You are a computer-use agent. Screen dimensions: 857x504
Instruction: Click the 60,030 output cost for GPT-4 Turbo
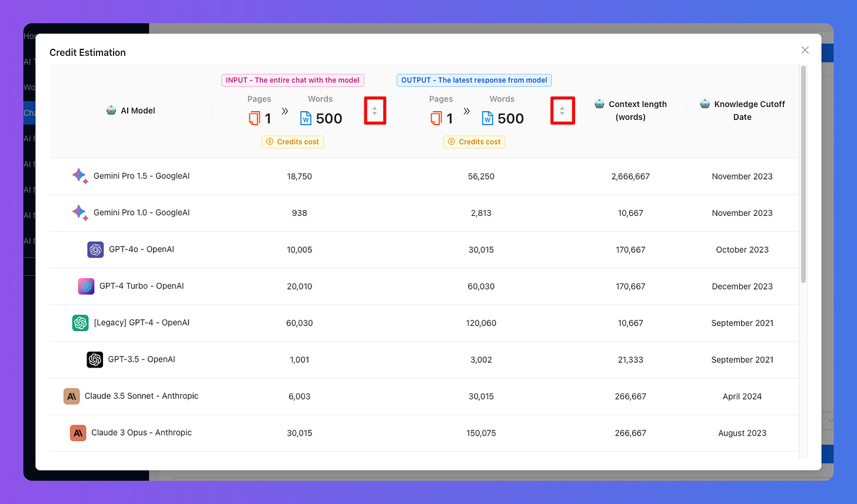pyautogui.click(x=482, y=286)
